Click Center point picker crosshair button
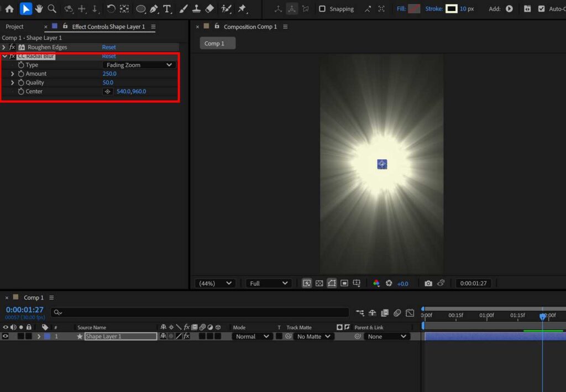 coord(108,91)
